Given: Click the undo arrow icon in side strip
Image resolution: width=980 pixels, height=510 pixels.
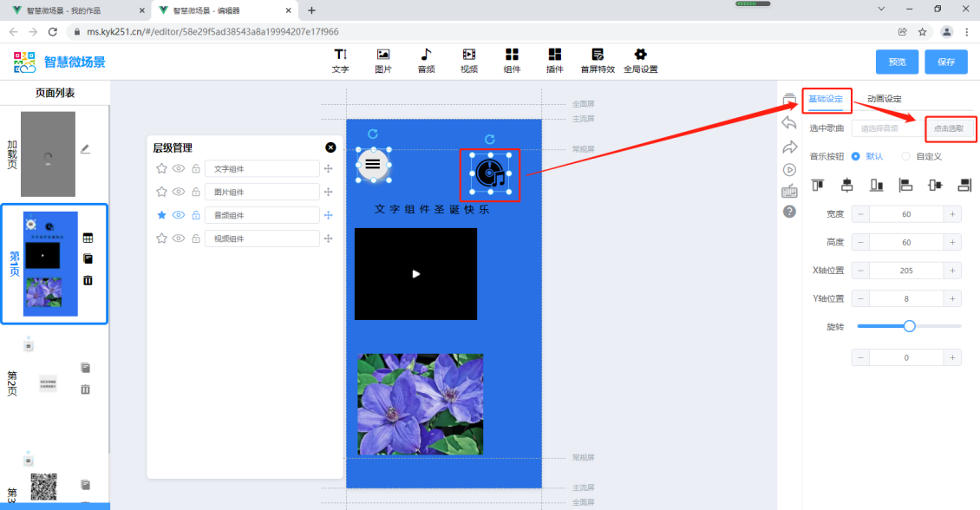Looking at the screenshot, I should click(x=789, y=122).
